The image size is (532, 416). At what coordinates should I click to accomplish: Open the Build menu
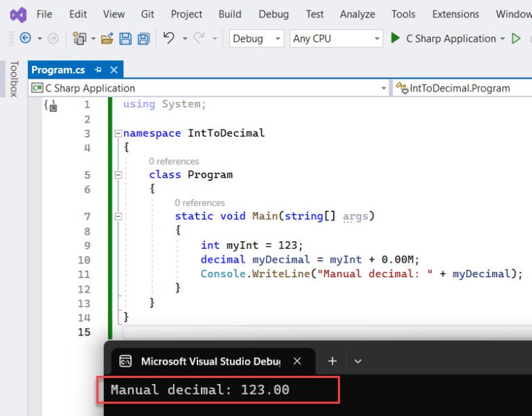229,14
